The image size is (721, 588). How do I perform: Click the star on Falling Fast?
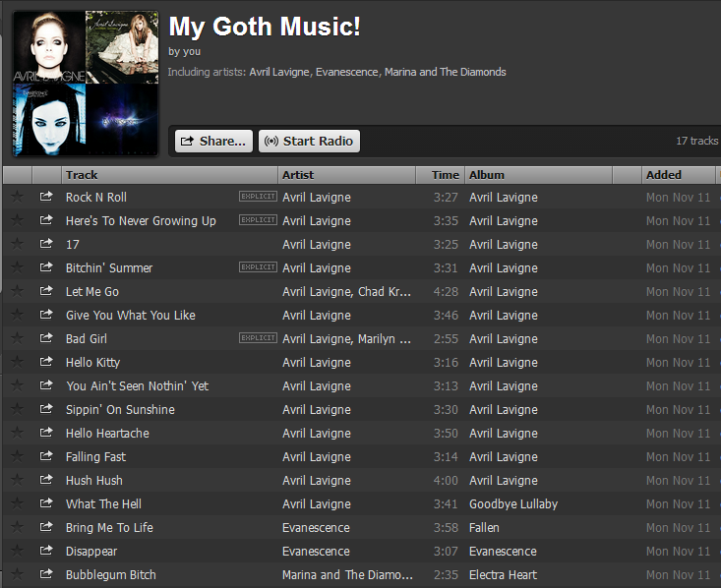click(x=18, y=456)
